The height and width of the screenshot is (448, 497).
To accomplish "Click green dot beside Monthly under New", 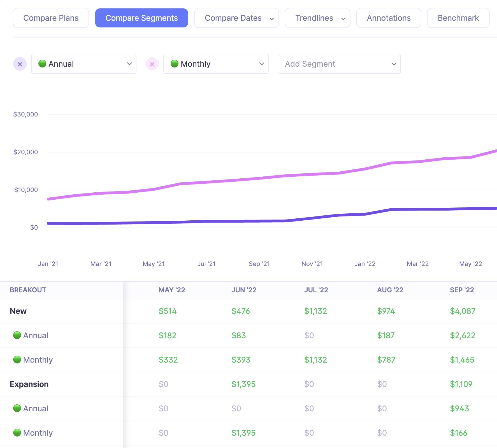I will pyautogui.click(x=17, y=360).
